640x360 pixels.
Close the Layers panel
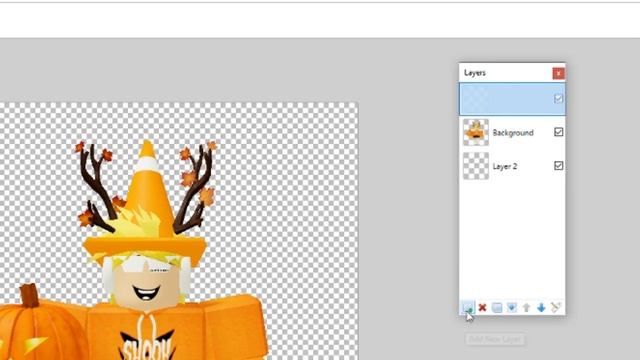558,73
